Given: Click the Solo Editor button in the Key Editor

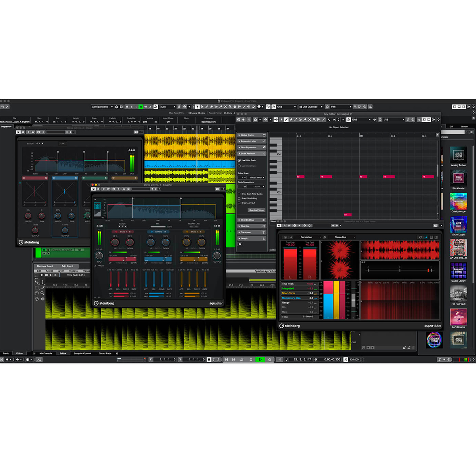Looking at the screenshot, I should tap(239, 119).
